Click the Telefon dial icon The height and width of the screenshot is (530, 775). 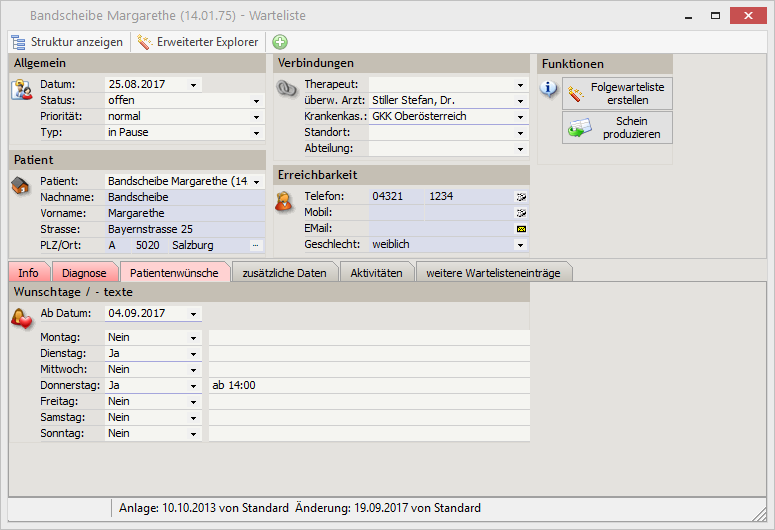[x=521, y=197]
